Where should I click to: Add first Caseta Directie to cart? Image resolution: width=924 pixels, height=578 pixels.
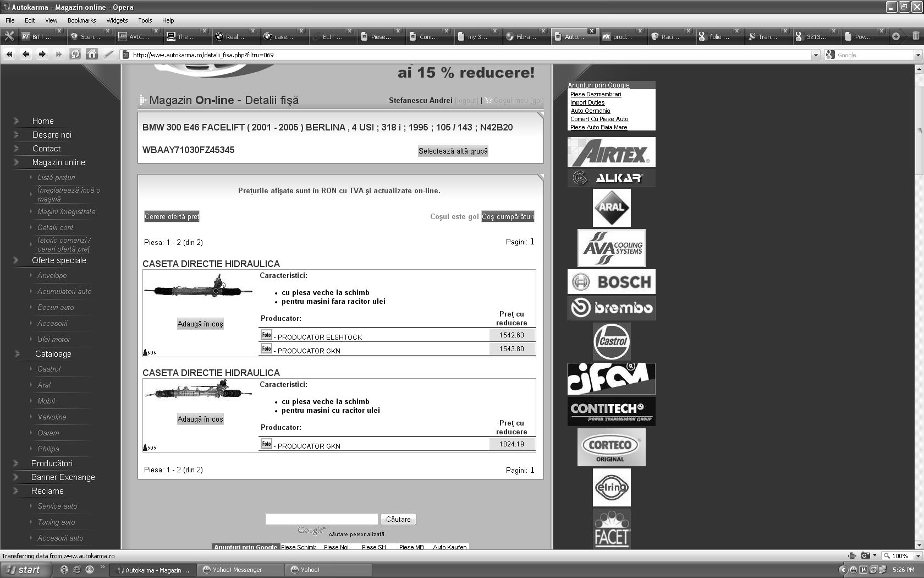(200, 324)
